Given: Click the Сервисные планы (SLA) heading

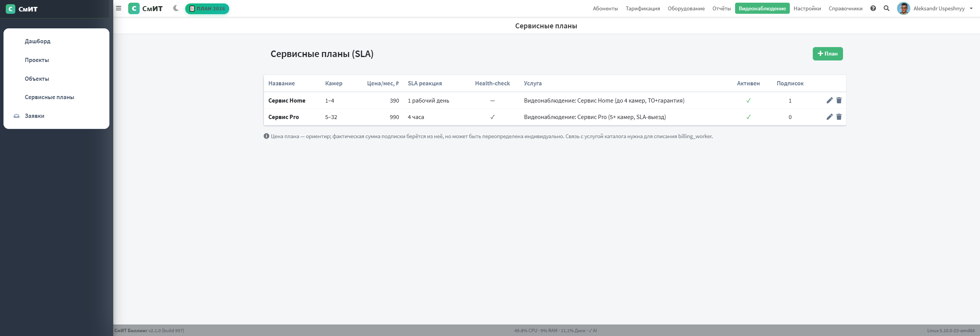Looking at the screenshot, I should [322, 54].
